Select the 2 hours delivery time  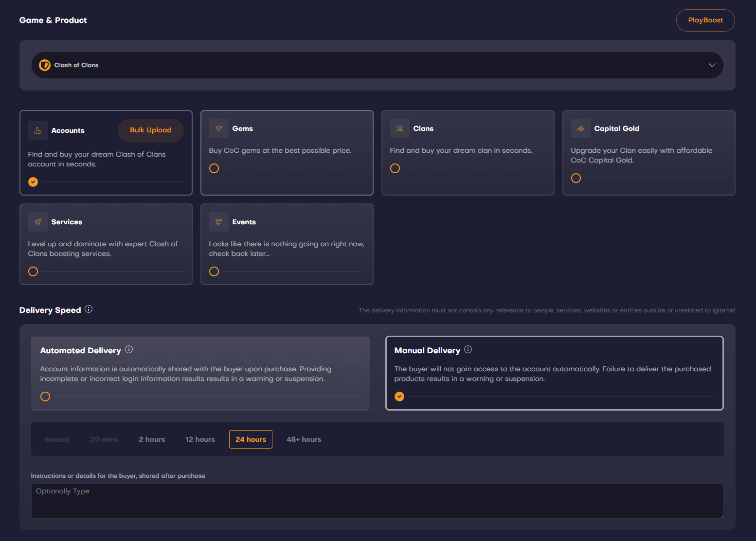(x=152, y=439)
